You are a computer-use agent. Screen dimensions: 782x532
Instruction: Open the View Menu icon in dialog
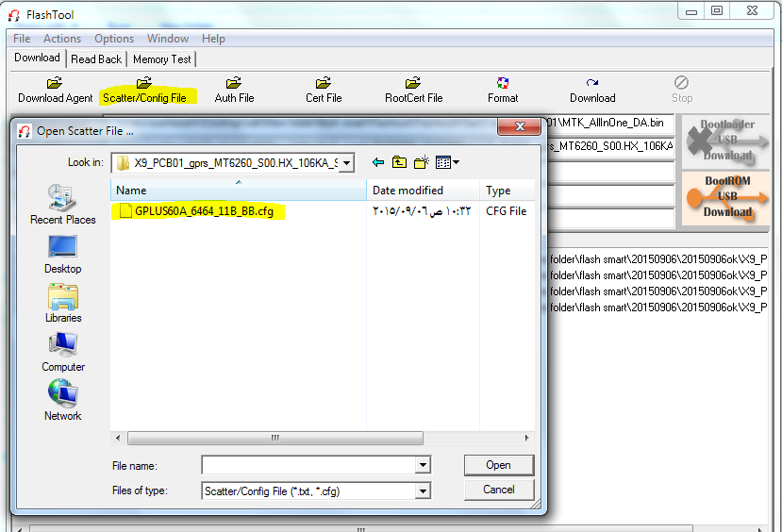tap(447, 162)
